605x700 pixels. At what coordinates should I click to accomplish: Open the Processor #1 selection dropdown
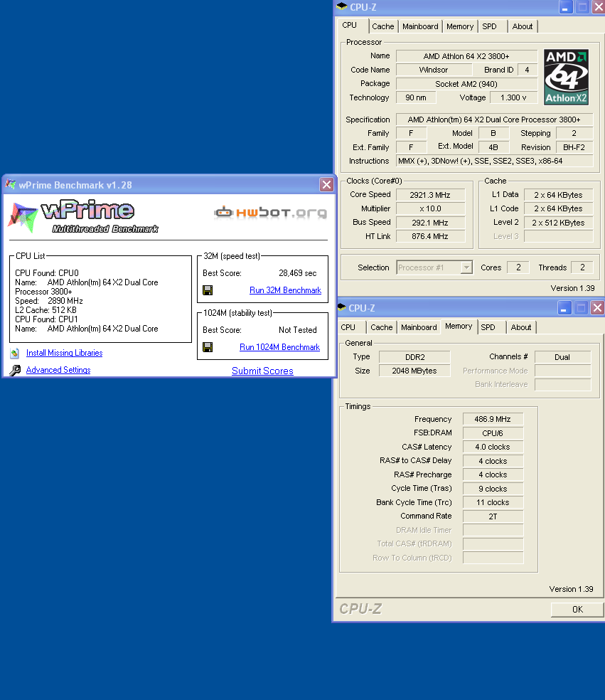[466, 267]
